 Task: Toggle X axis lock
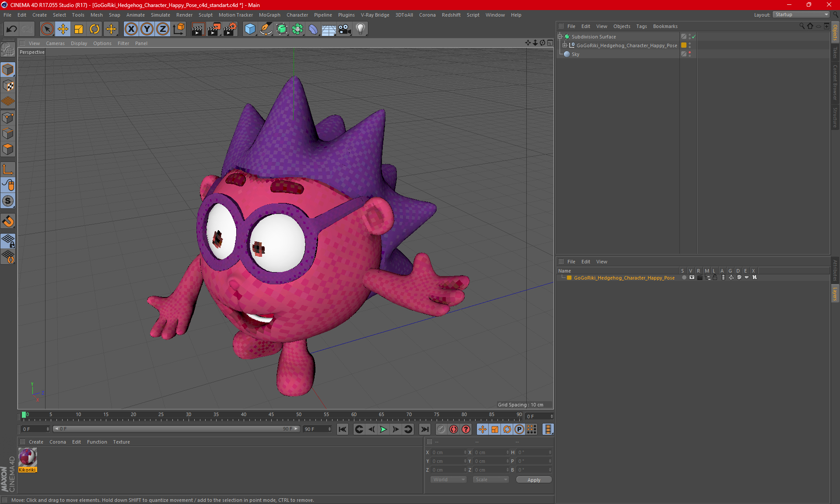coord(131,29)
